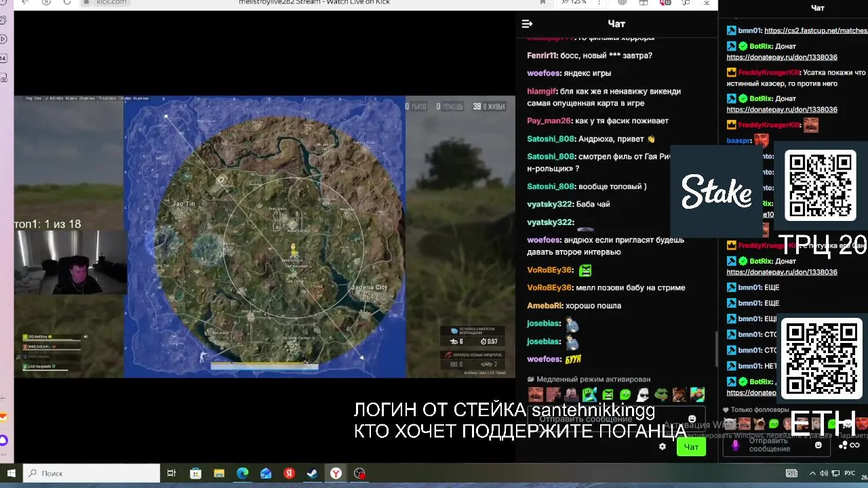Click the first FreddyKruegerKill username in the right chat

[x=768, y=73]
